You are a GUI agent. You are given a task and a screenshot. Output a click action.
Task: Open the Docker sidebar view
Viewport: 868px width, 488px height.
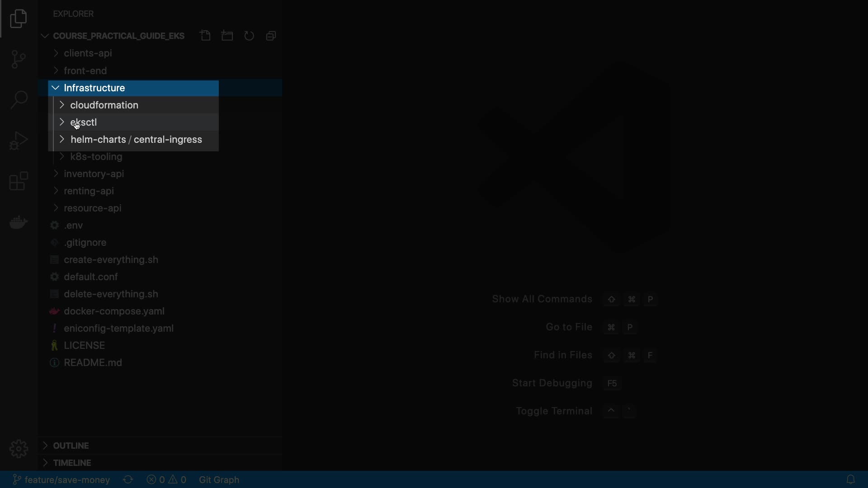[19, 222]
